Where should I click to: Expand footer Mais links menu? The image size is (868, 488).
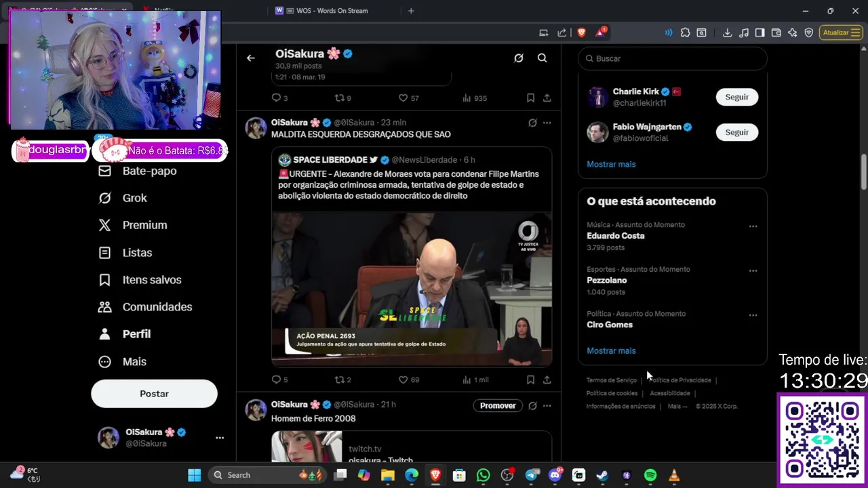click(677, 406)
